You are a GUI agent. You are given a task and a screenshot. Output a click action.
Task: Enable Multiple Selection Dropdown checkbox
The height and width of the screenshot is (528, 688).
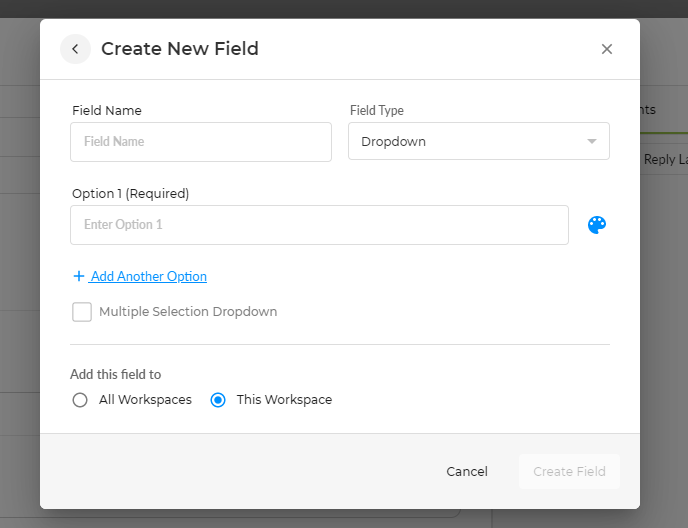pyautogui.click(x=82, y=312)
